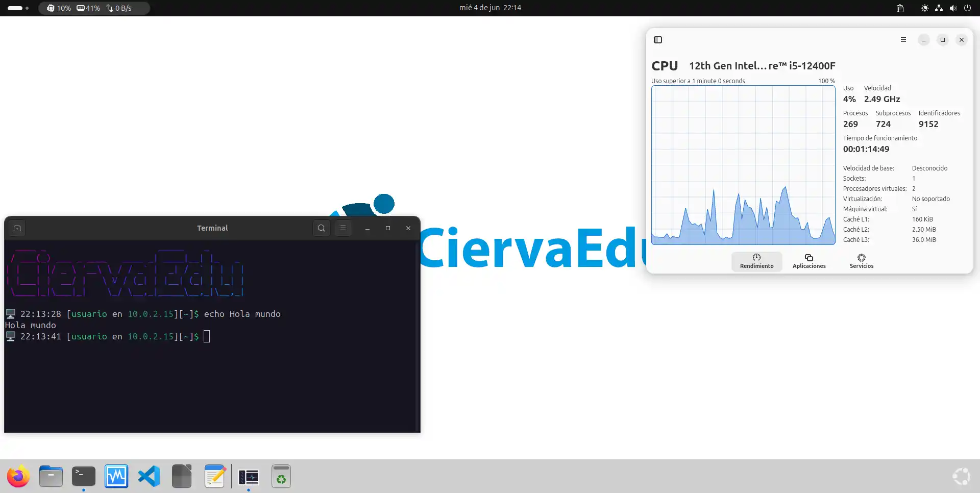Switch to the Servicios tab
This screenshot has width=980, height=493.
click(x=861, y=261)
